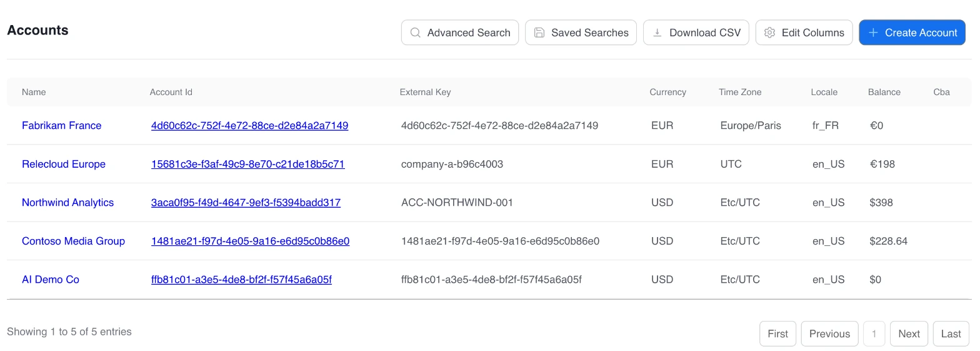Go to Previous page
The width and height of the screenshot is (980, 351).
point(830,333)
